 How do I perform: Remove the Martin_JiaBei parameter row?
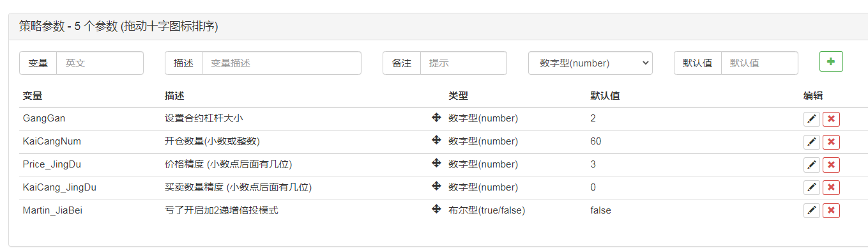tap(831, 210)
